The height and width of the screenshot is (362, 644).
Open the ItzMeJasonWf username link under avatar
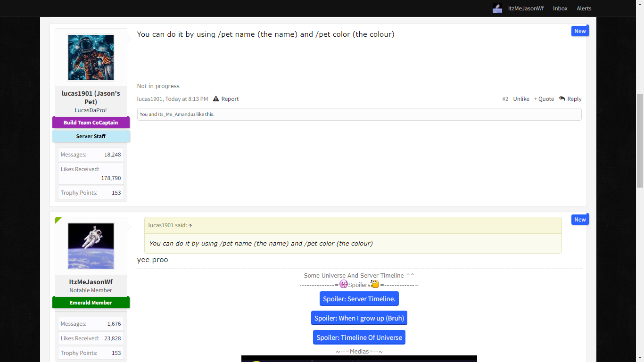pyautogui.click(x=91, y=282)
